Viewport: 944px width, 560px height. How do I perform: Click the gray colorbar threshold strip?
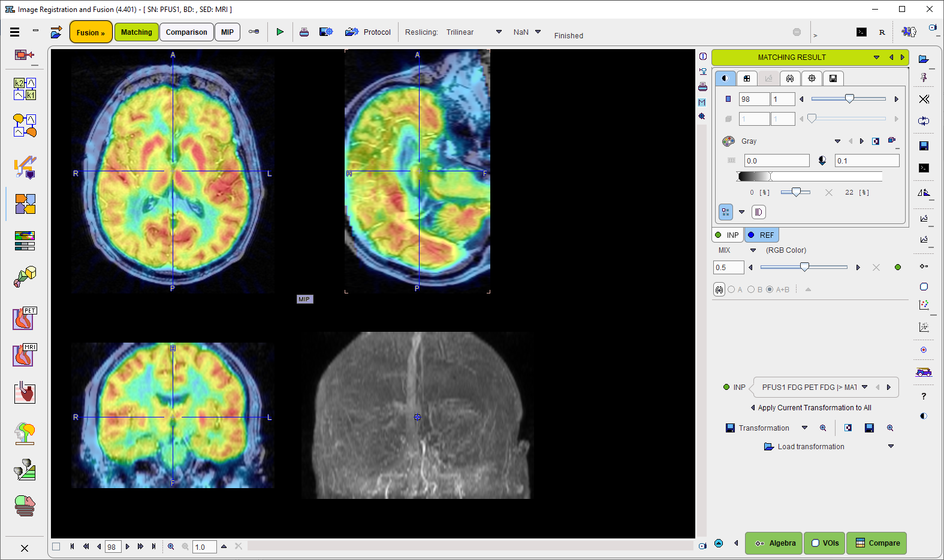tap(809, 176)
